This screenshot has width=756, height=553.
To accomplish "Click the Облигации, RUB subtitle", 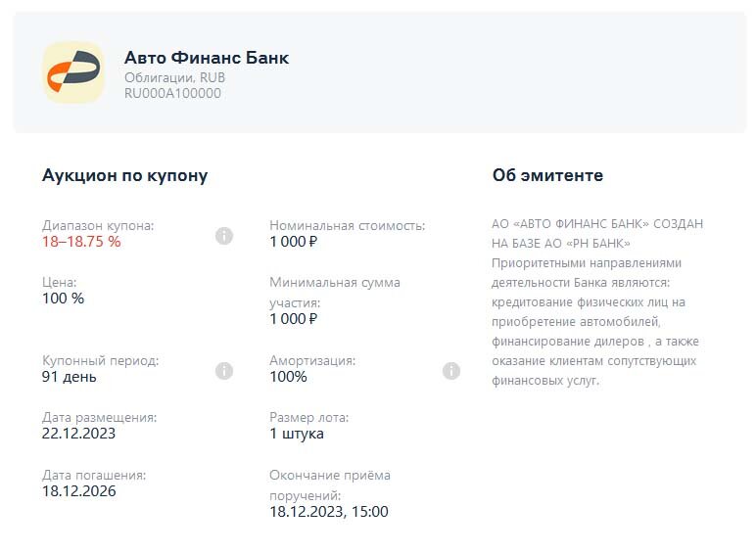I will (174, 77).
